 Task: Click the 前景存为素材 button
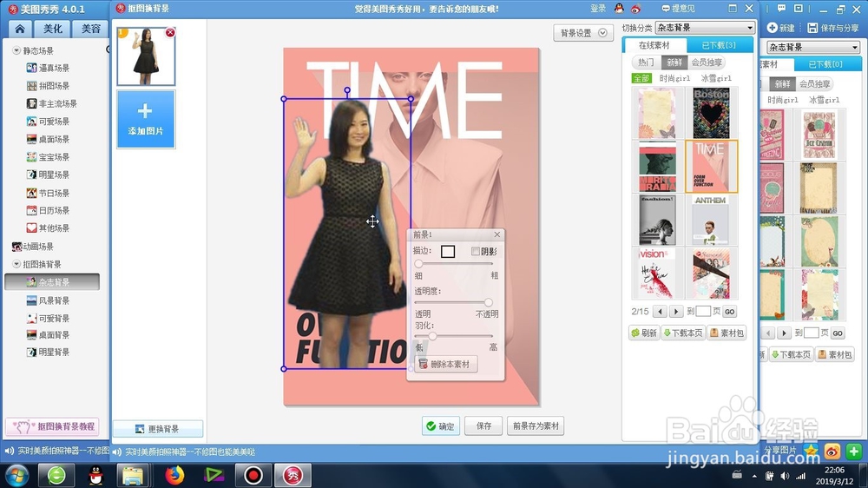pos(536,426)
